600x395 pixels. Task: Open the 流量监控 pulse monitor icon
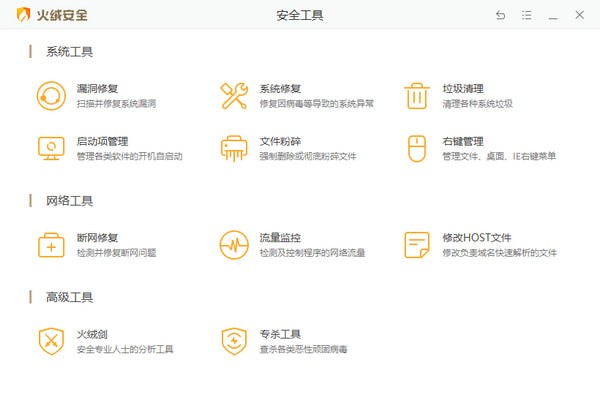(234, 245)
